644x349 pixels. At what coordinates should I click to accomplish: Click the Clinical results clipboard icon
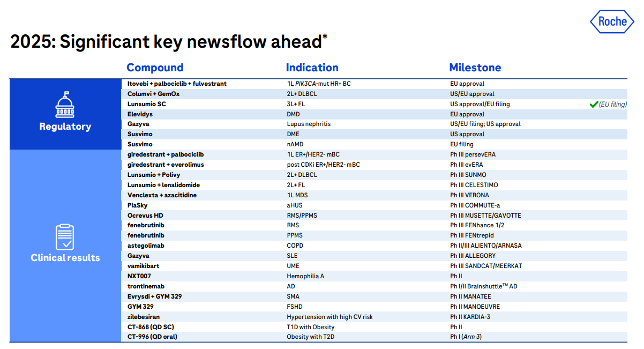(x=65, y=236)
